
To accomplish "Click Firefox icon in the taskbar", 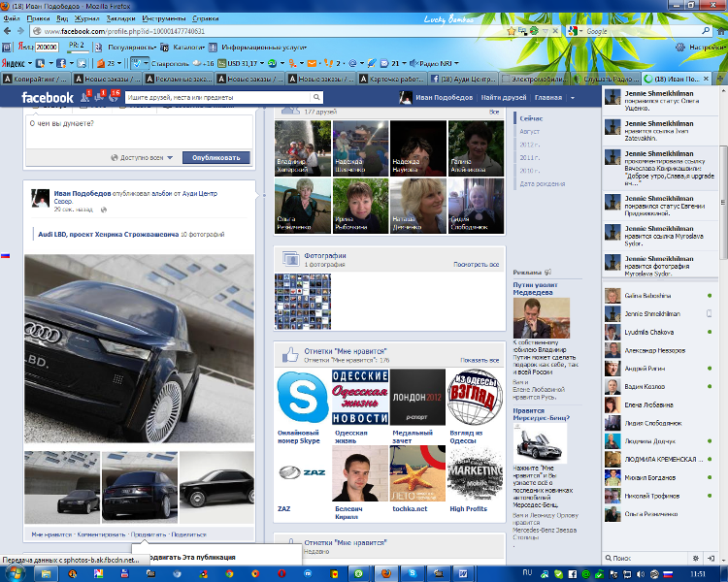I will (386, 573).
